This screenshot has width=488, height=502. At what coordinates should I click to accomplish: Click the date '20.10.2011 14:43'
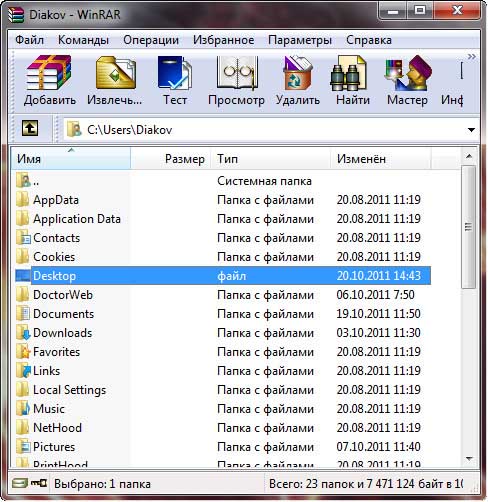(x=378, y=276)
